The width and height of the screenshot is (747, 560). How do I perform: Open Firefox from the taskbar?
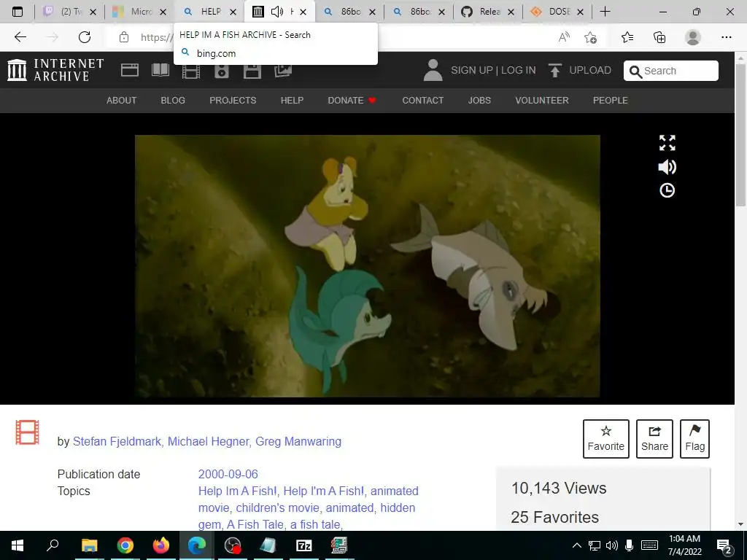pos(161,545)
